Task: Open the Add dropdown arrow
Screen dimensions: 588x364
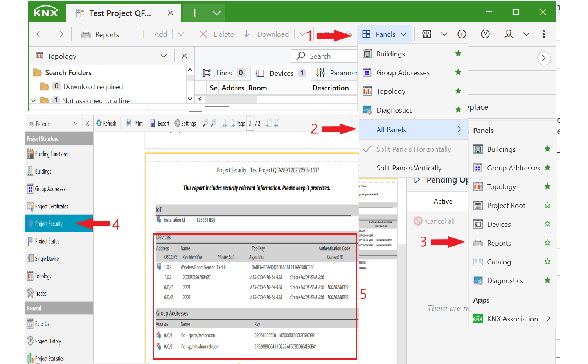Action: coord(181,34)
